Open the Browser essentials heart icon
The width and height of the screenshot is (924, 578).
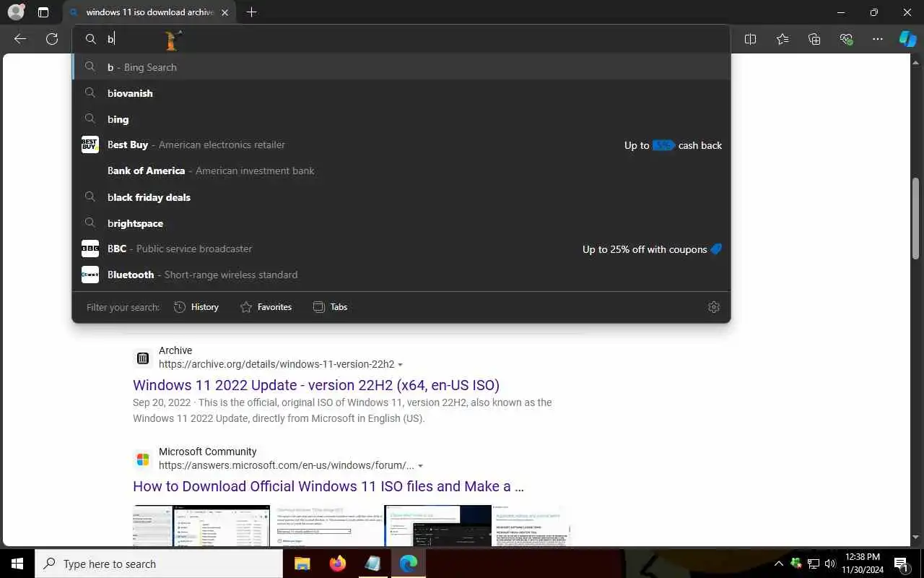846,39
